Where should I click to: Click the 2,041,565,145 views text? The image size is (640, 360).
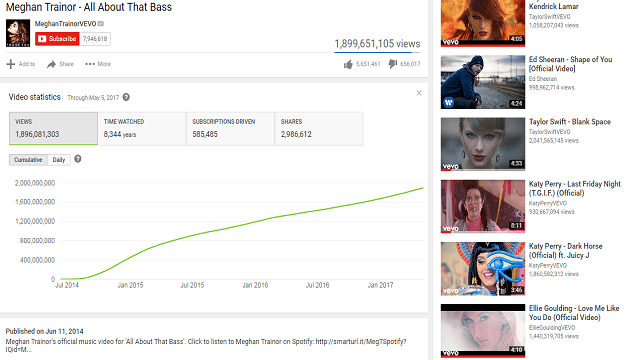point(554,140)
